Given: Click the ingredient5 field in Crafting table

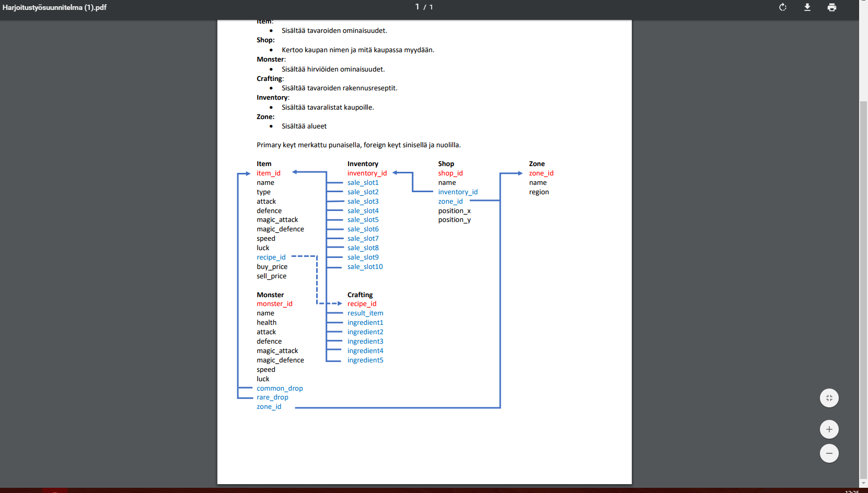Looking at the screenshot, I should pyautogui.click(x=365, y=360).
